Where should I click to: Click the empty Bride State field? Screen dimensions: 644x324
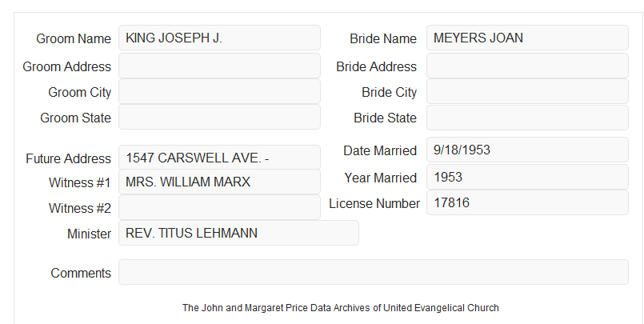pyautogui.click(x=527, y=118)
